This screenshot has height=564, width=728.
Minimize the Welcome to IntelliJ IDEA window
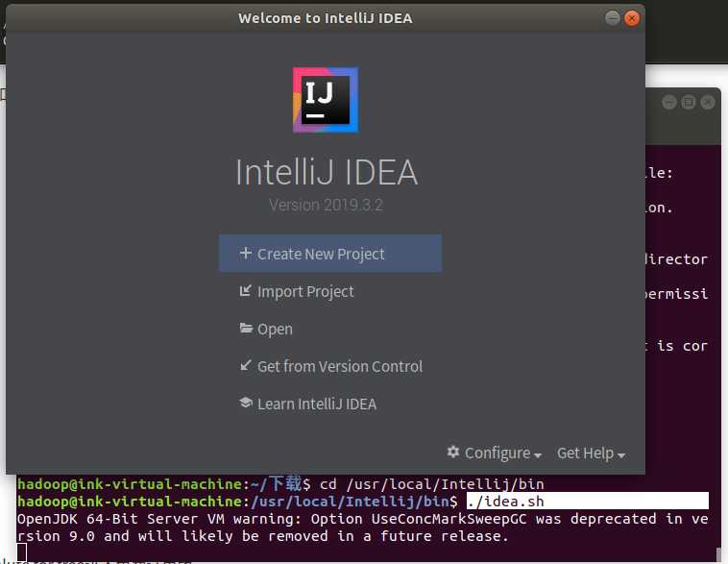613,18
